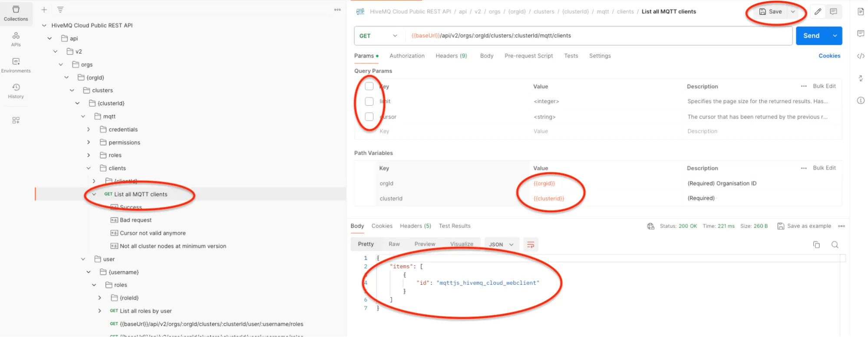Viewport: 868px width, 337px height.
Task: Open the code snippet icon in right sidebar
Action: 861,56
